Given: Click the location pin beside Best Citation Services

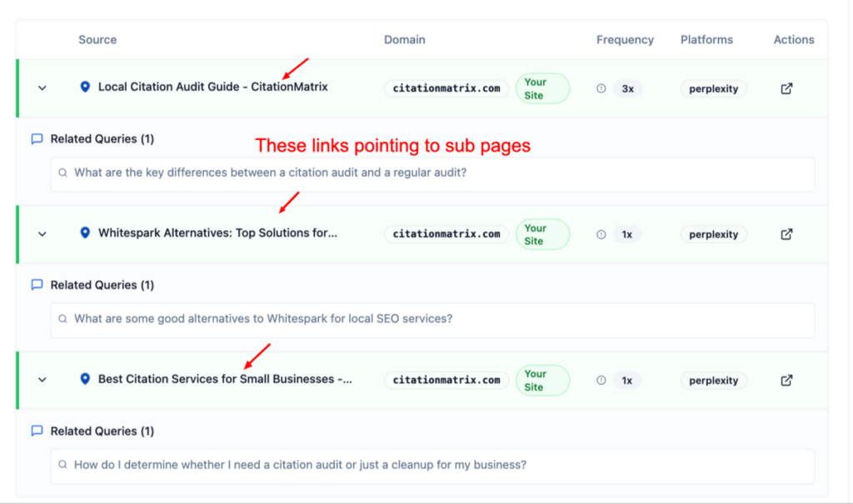Looking at the screenshot, I should pyautogui.click(x=84, y=380).
